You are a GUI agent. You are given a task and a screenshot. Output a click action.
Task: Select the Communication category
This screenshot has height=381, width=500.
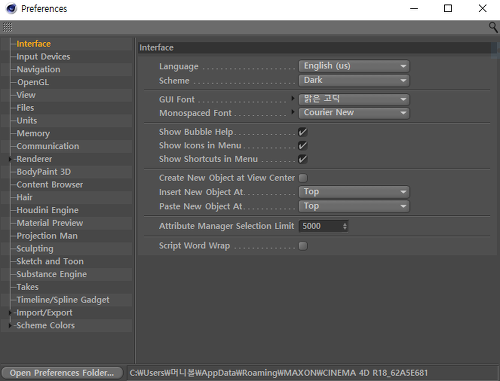point(48,146)
